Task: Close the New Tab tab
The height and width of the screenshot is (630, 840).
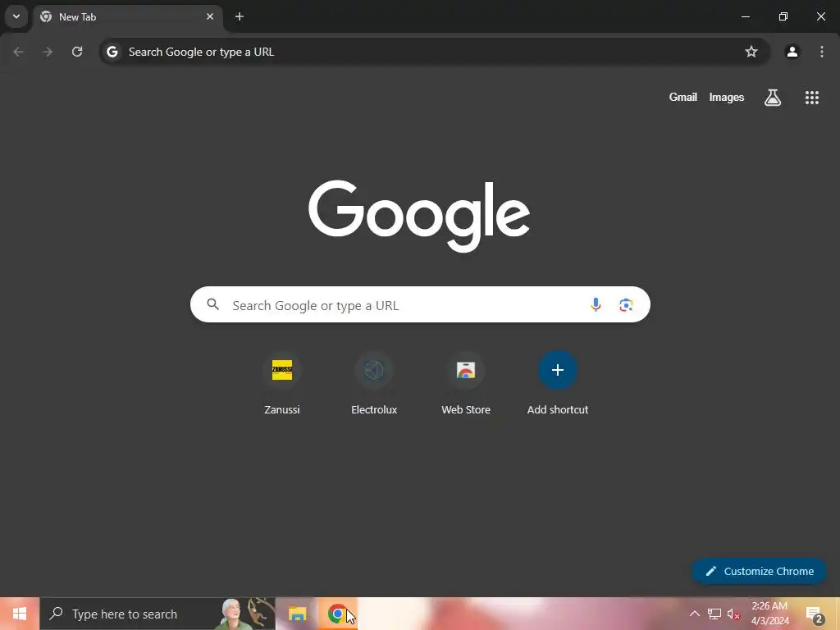Action: click(210, 16)
